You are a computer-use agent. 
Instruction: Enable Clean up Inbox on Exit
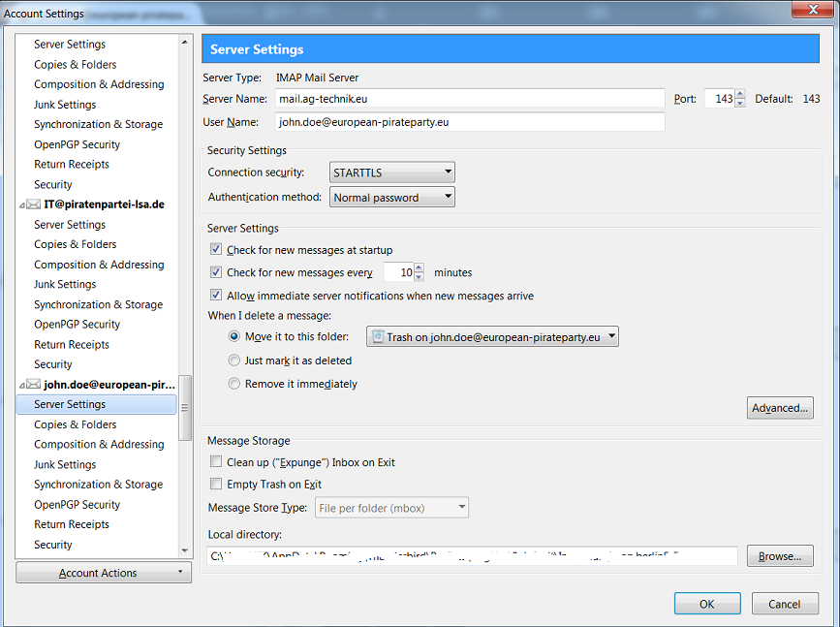pos(216,463)
